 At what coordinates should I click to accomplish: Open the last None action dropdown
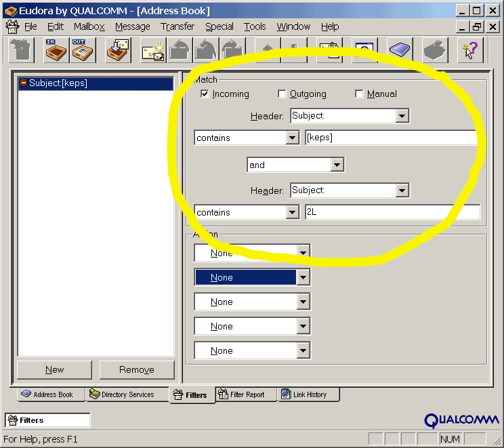(303, 350)
